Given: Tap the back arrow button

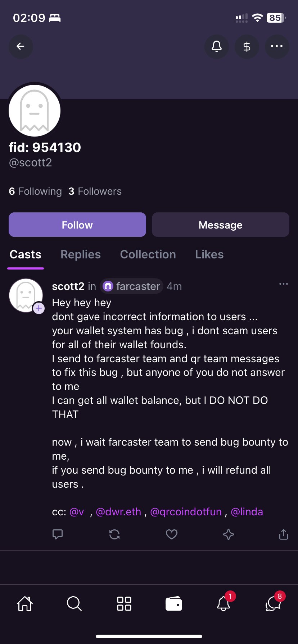Looking at the screenshot, I should point(21,46).
